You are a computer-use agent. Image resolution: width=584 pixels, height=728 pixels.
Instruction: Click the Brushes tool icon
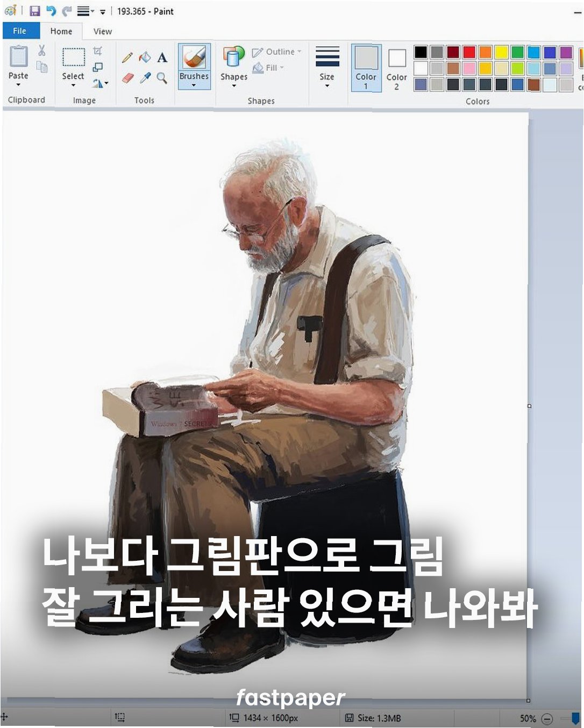194,57
